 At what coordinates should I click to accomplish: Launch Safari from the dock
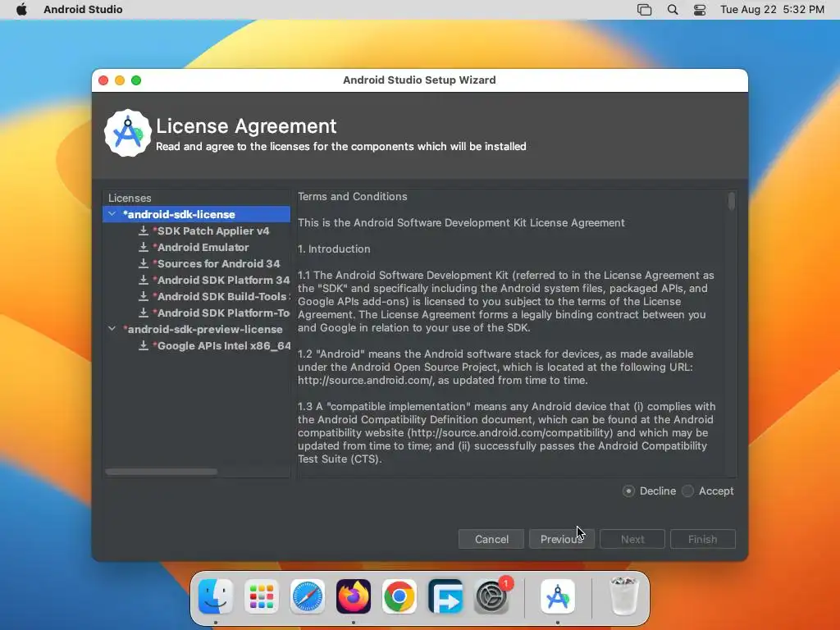tap(308, 596)
